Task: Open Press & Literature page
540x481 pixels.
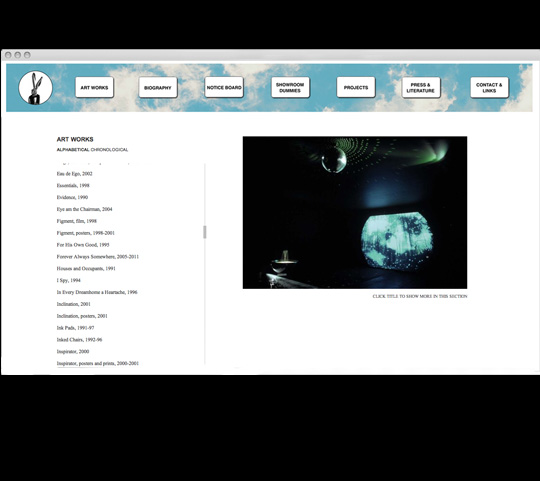Action: pyautogui.click(x=421, y=87)
